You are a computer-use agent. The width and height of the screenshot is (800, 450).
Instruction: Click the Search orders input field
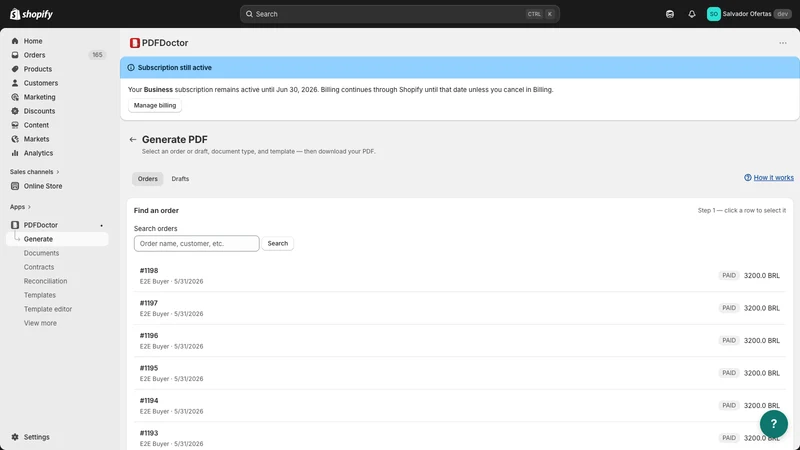[x=196, y=243]
